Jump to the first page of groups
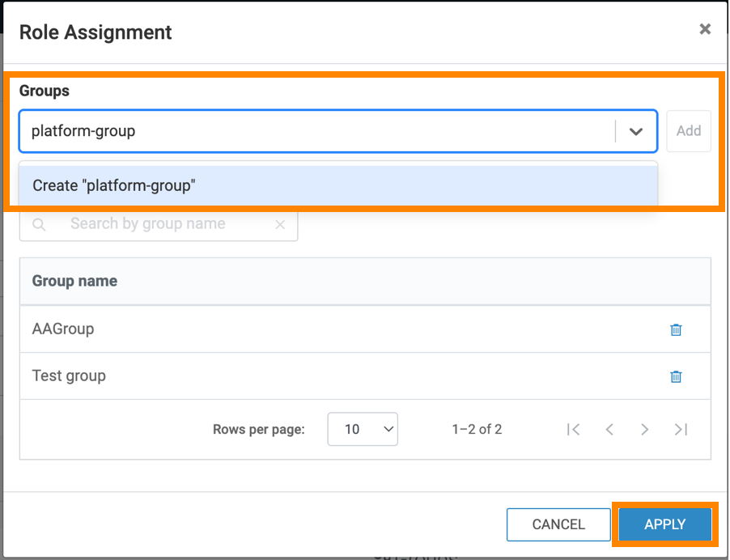Viewport: 730px width, 560px height. 574,430
